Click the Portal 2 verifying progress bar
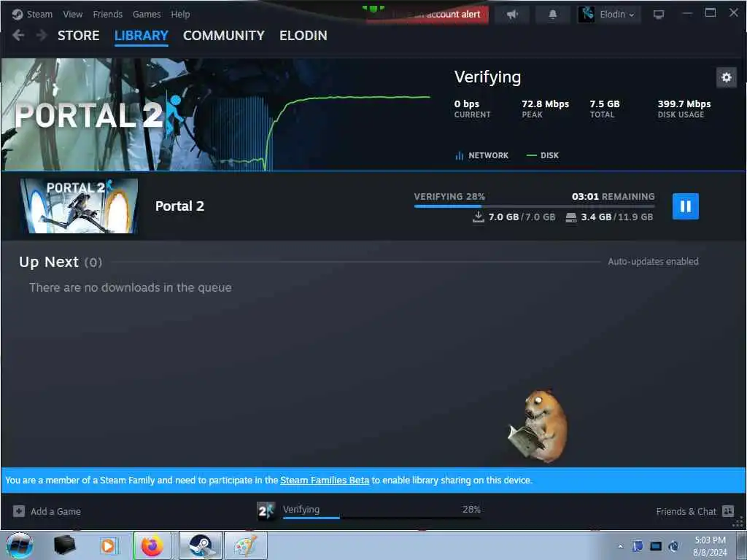This screenshot has height=560, width=747. tap(534, 206)
